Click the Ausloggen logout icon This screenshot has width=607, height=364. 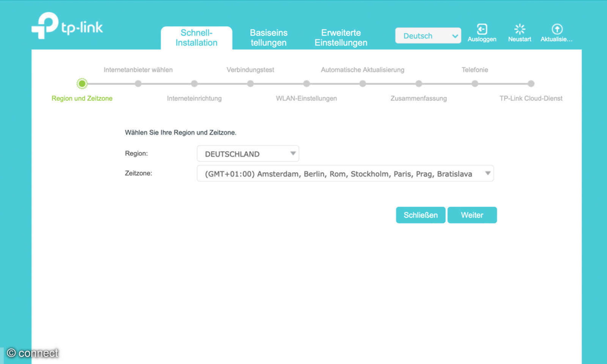coord(482,30)
